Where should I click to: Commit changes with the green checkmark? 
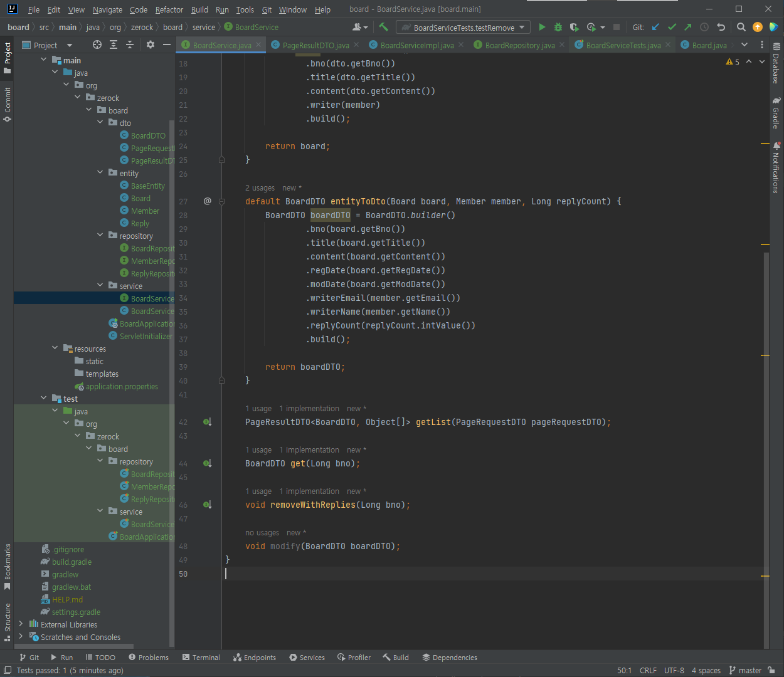pyautogui.click(x=672, y=27)
